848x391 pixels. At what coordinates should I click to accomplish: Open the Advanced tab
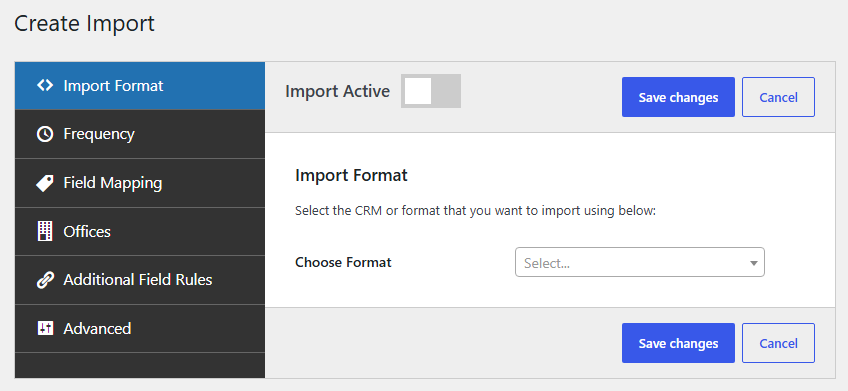tap(140, 328)
